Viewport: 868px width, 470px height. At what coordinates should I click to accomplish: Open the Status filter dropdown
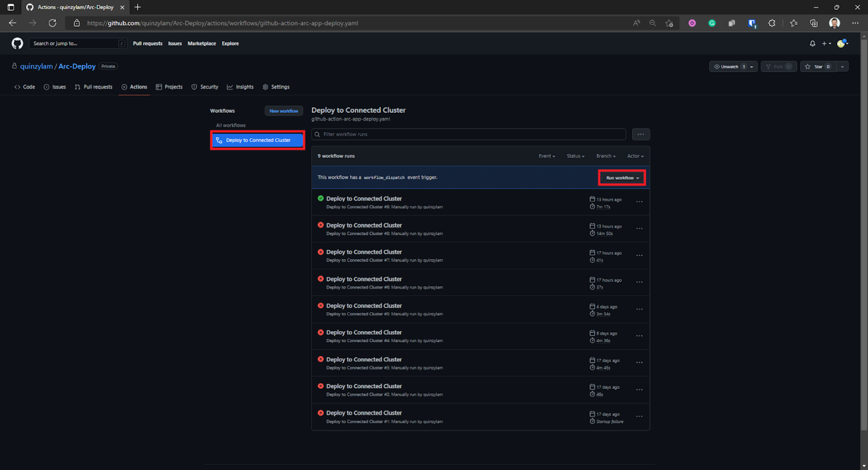pyautogui.click(x=576, y=156)
